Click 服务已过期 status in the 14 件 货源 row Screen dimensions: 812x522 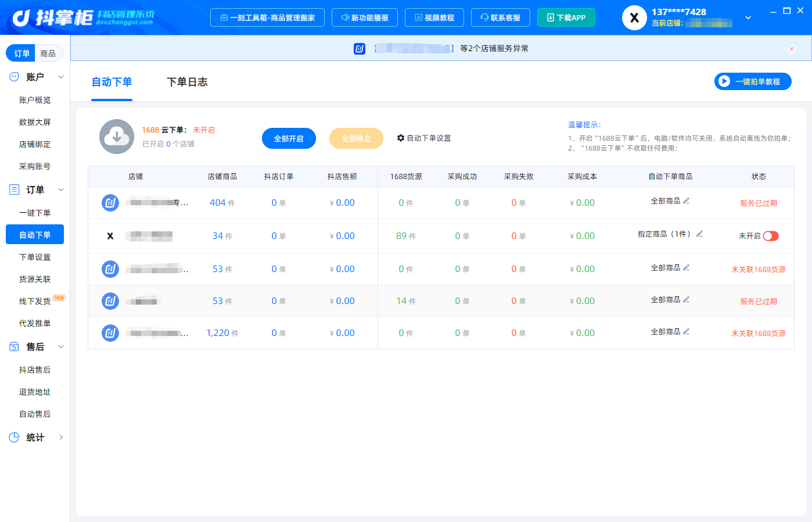[x=759, y=301]
